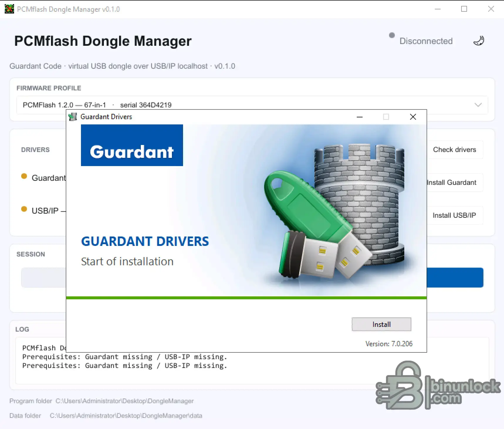The height and width of the screenshot is (429, 504).
Task: Click the last 'Prerequisites' log line
Action: tap(125, 366)
